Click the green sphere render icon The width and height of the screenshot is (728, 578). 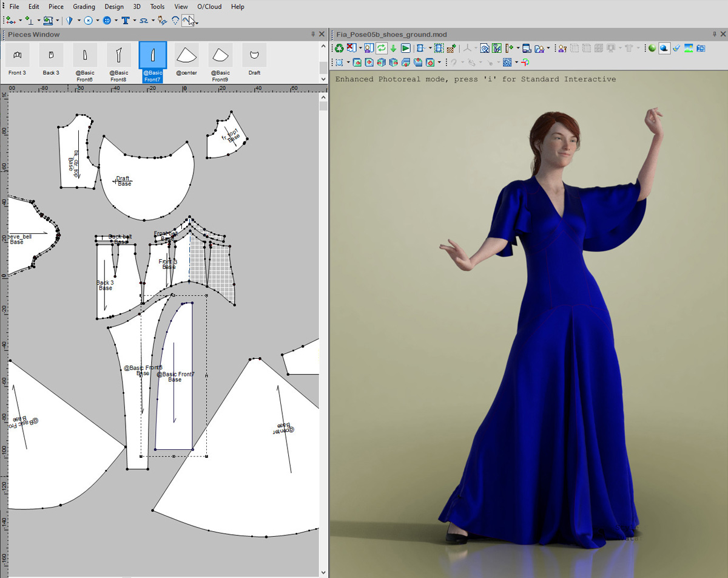[652, 49]
